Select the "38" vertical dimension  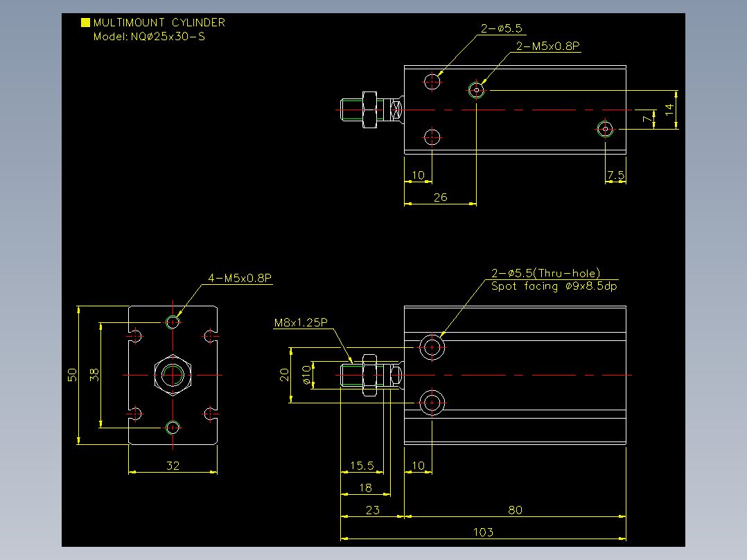click(x=94, y=375)
